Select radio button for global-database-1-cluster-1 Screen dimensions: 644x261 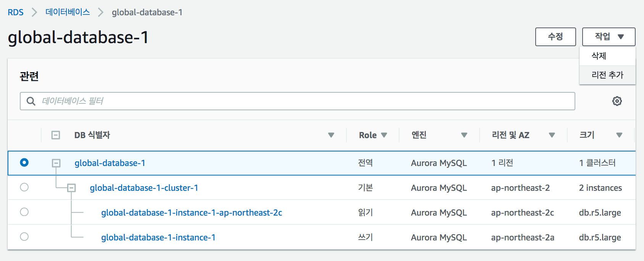click(x=24, y=187)
